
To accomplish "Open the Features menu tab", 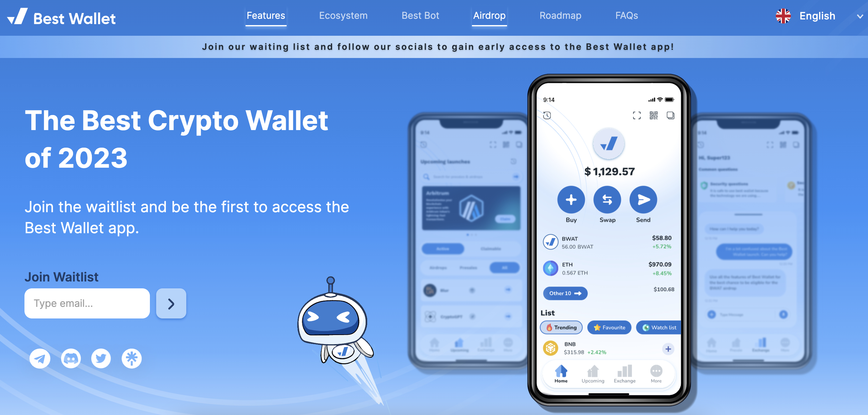I will tap(266, 15).
